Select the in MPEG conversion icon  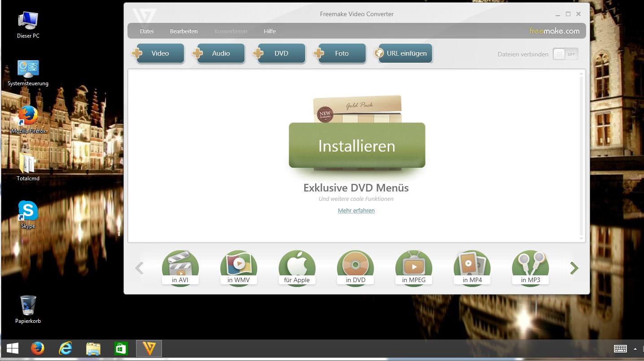pyautogui.click(x=414, y=268)
